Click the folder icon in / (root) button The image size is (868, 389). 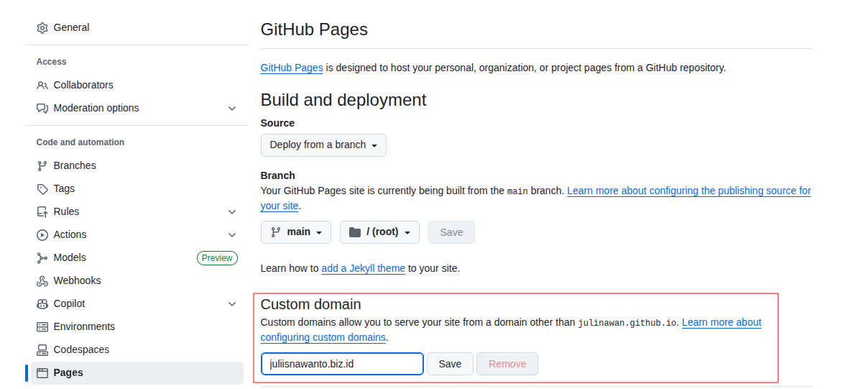pos(354,232)
